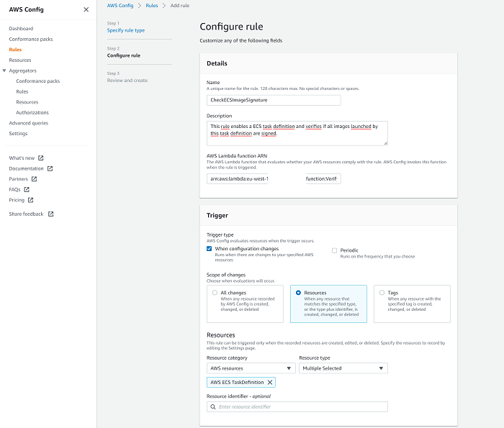Screen dimensions: 504x428
Task: Click the Resource identifier search field
Action: coord(297,407)
